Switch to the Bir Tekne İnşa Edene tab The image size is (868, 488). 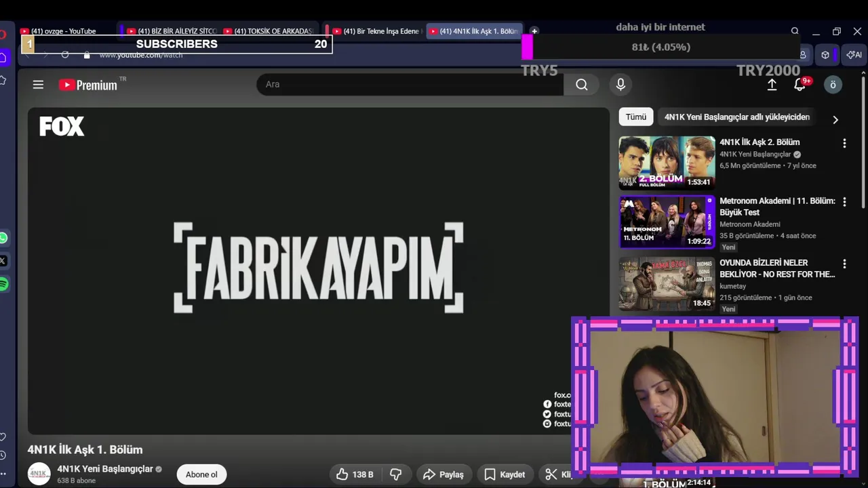tap(377, 31)
